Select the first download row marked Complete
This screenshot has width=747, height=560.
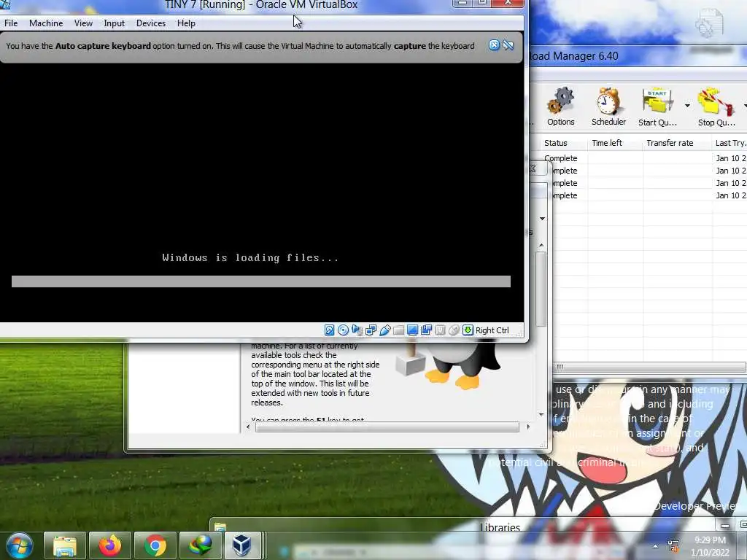point(638,158)
